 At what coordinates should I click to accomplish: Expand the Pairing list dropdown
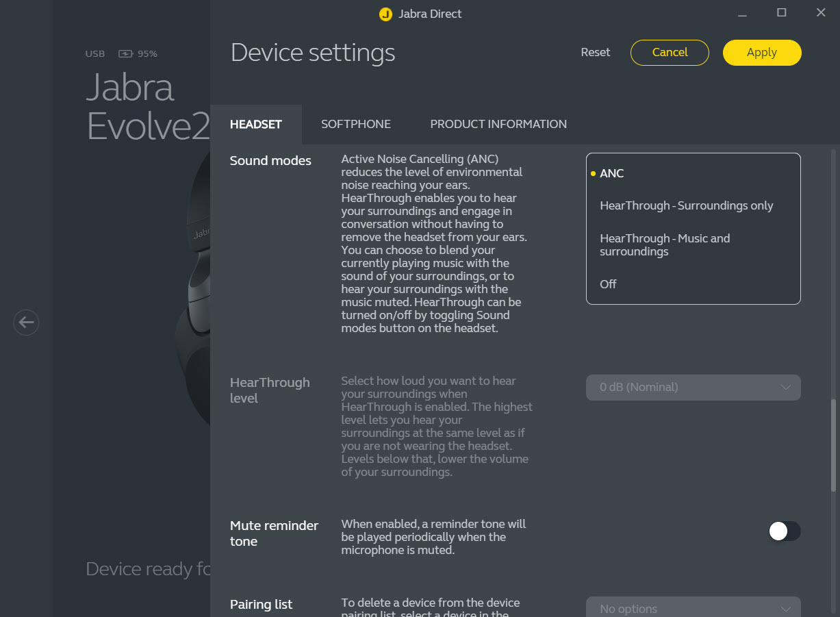693,608
